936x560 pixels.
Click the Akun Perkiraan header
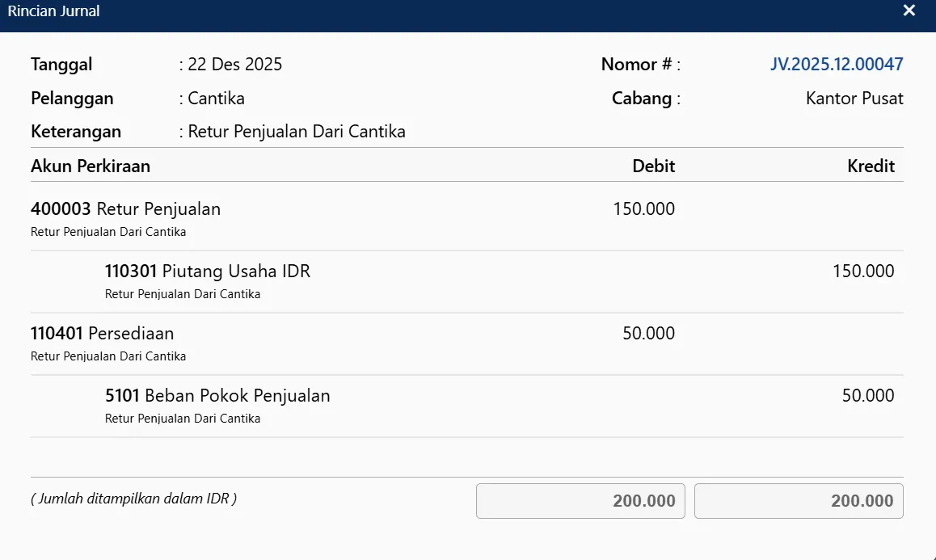[x=90, y=166]
